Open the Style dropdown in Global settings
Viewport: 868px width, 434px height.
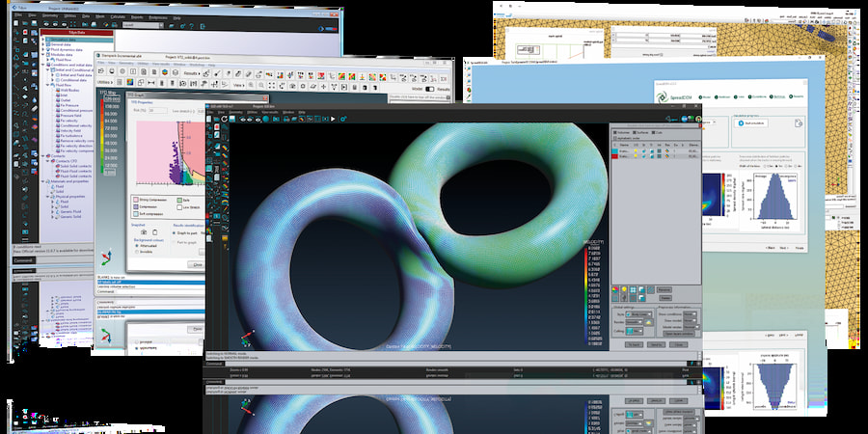640,314
